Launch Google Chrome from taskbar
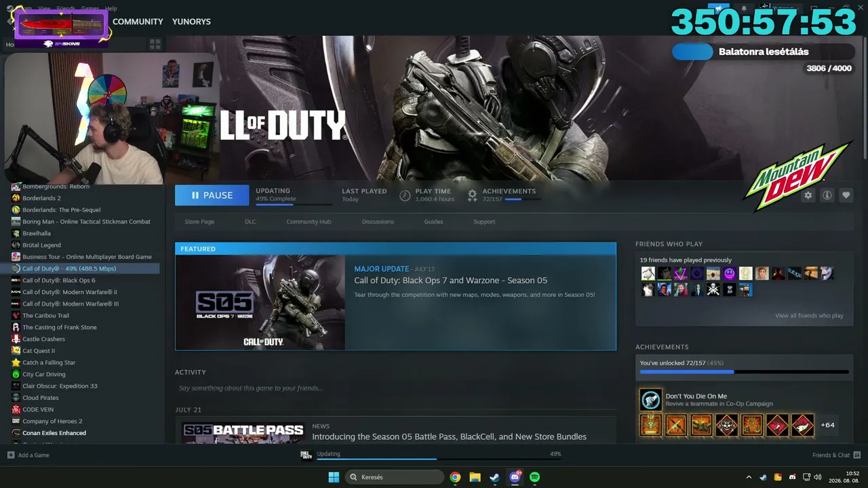This screenshot has height=488, width=868. [455, 477]
